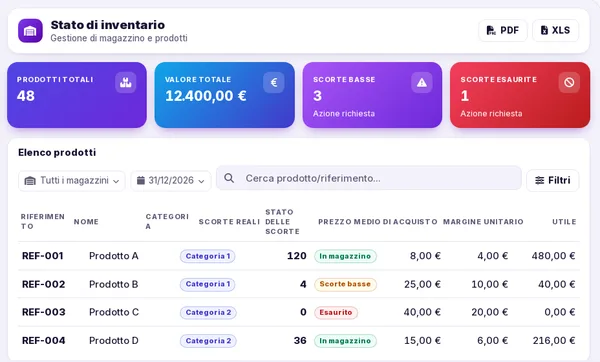Image resolution: width=600 pixels, height=362 pixels.
Task: Select reference REF-002
Action: (44, 284)
